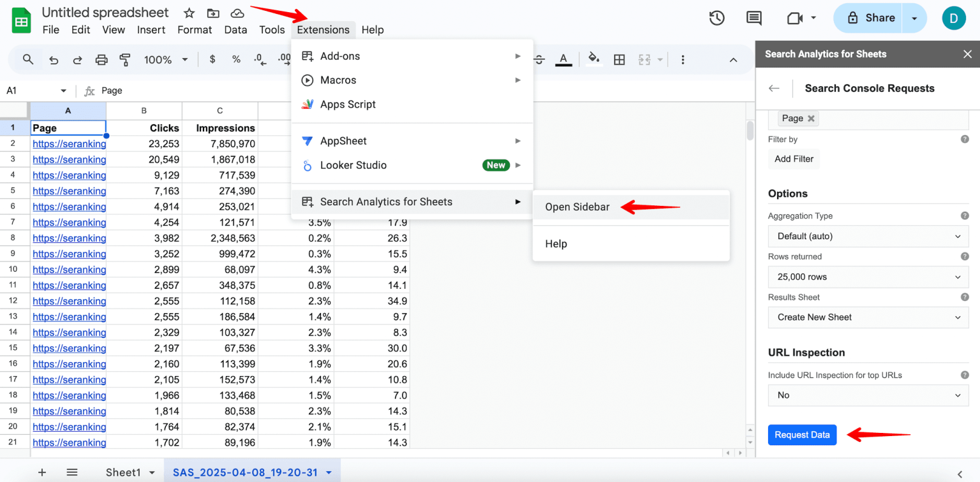Viewport: 980px width, 482px height.
Task: Format selected cells as currency
Action: point(211,59)
